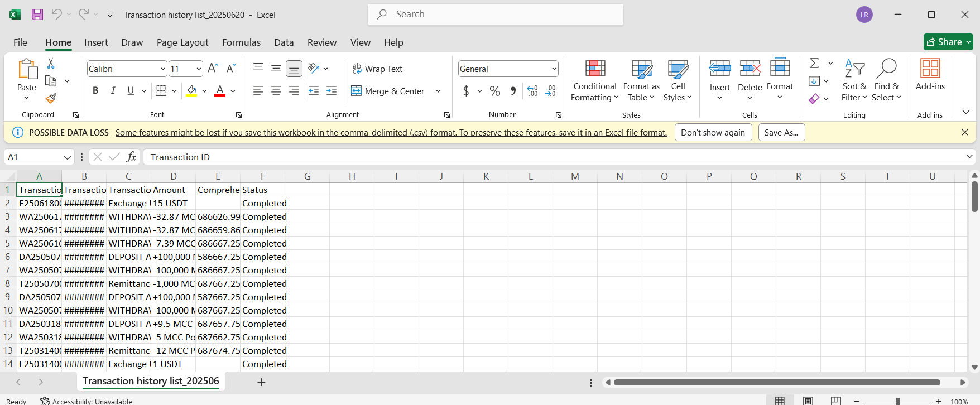Adjust the zoom slider in status bar

(897, 401)
